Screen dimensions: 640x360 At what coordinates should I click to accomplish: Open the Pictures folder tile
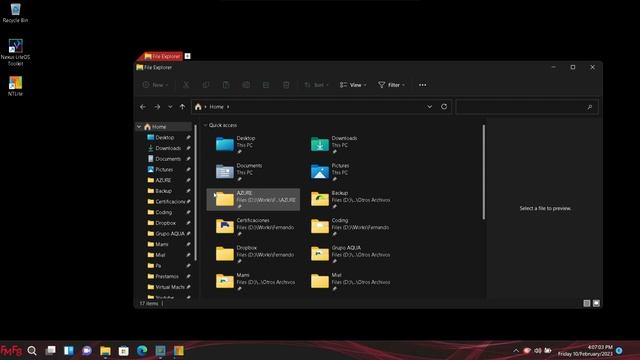coord(348,172)
